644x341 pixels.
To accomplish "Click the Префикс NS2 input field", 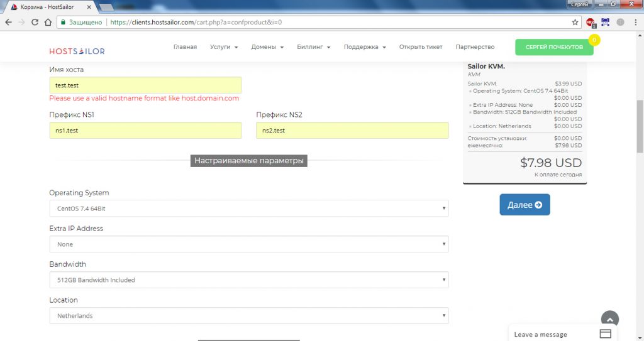I will (x=352, y=131).
